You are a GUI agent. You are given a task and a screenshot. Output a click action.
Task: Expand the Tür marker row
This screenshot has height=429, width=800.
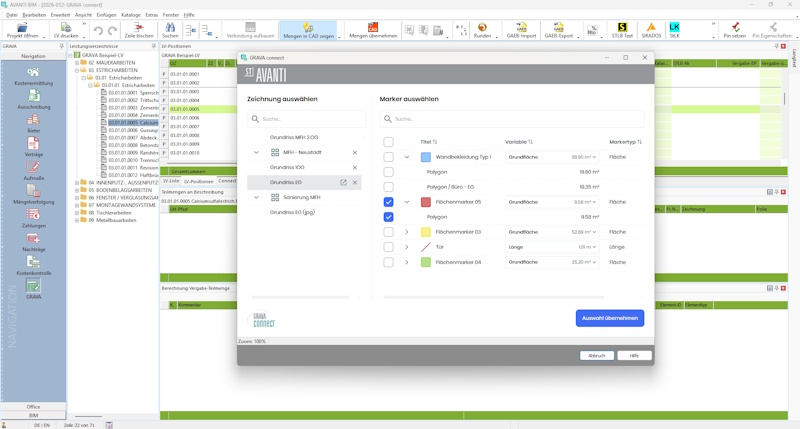(407, 247)
